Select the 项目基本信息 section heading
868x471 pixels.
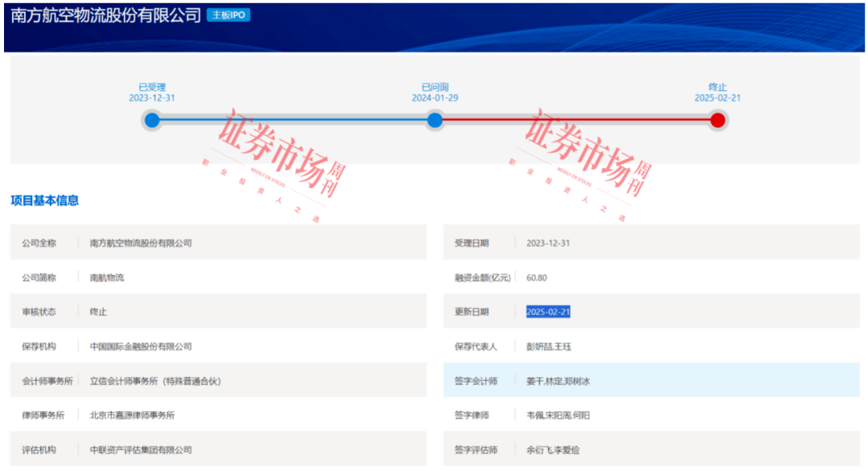coord(45,200)
